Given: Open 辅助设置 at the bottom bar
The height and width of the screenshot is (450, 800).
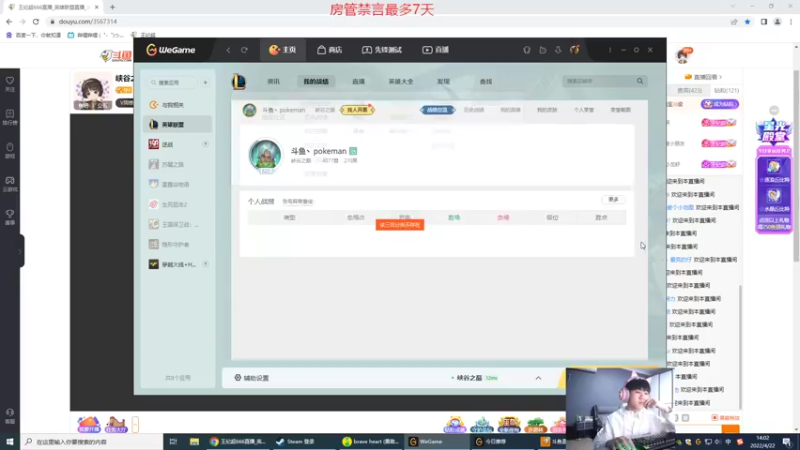Looking at the screenshot, I should (x=252, y=378).
